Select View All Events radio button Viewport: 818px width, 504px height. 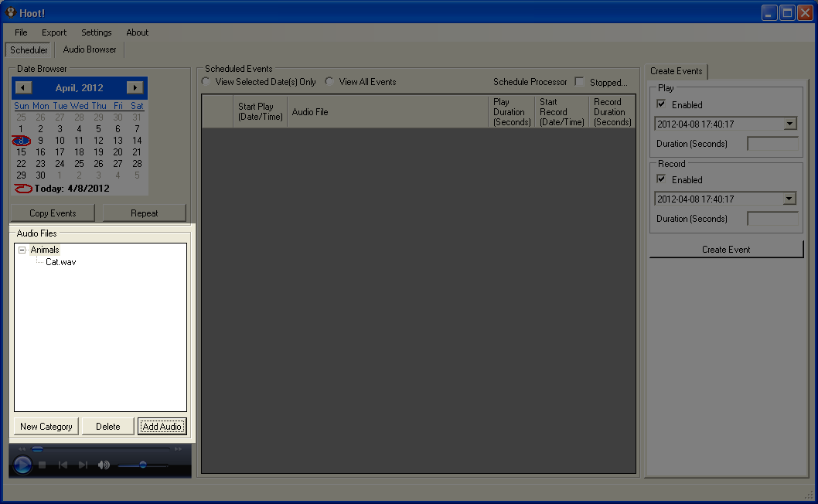pyautogui.click(x=329, y=82)
